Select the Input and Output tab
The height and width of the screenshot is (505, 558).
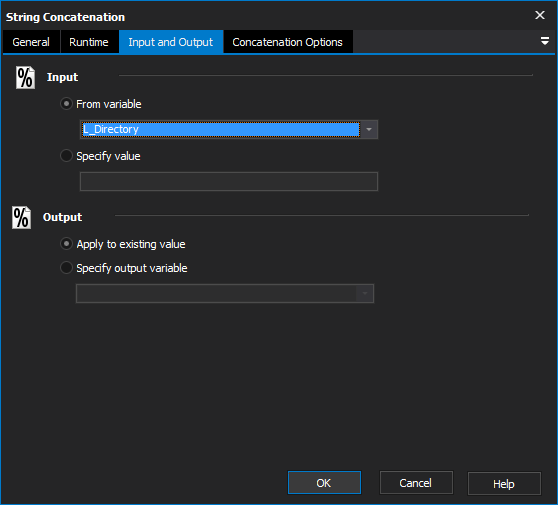click(171, 42)
